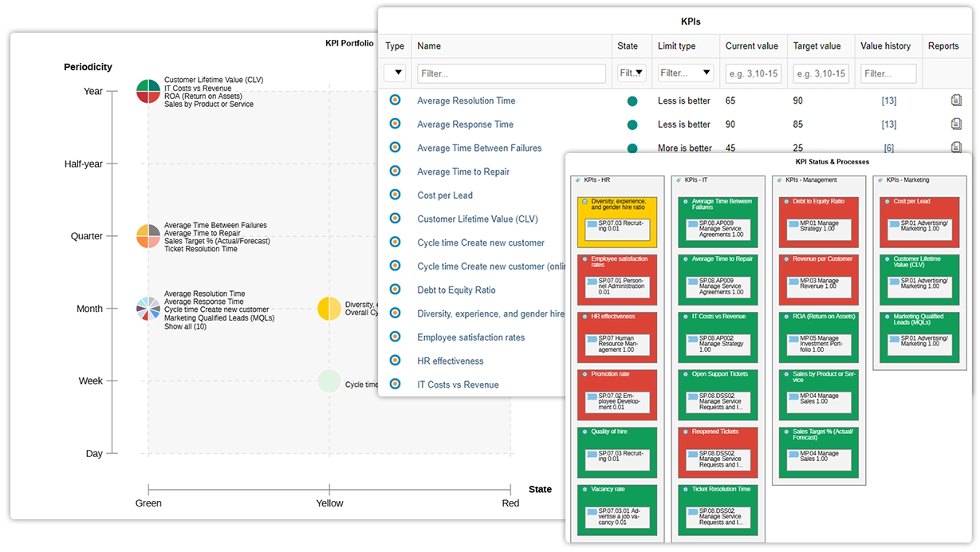Sort by the State column header
Viewport: 980px width, 552px height.
point(628,46)
